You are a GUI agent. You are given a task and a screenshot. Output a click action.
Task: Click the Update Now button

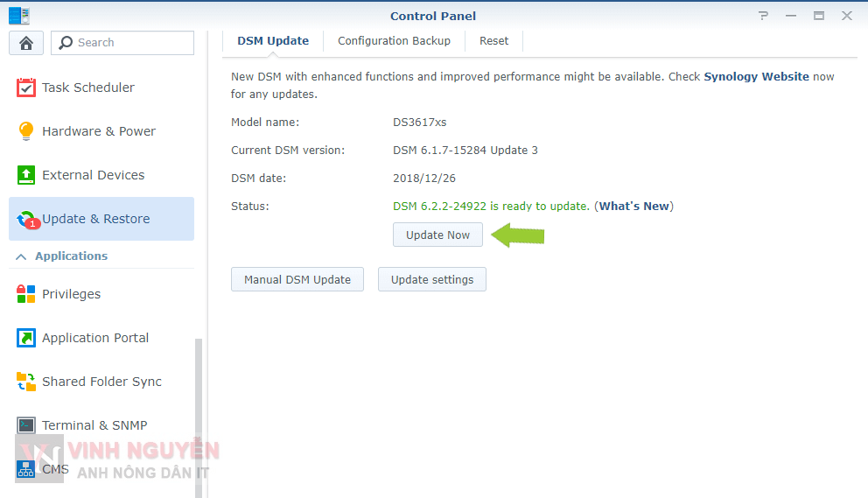pos(437,235)
